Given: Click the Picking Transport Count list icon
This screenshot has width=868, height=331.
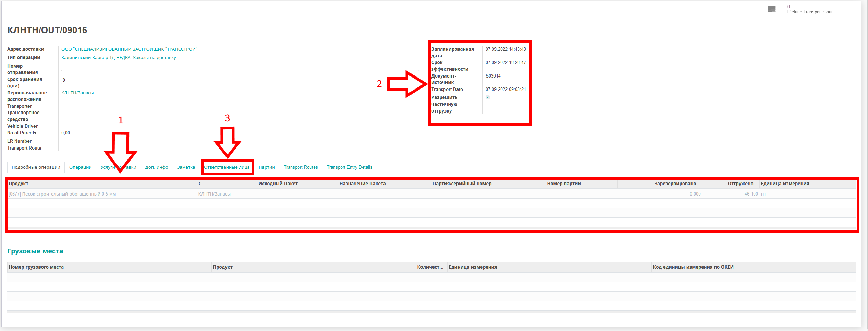Looking at the screenshot, I should point(771,9).
